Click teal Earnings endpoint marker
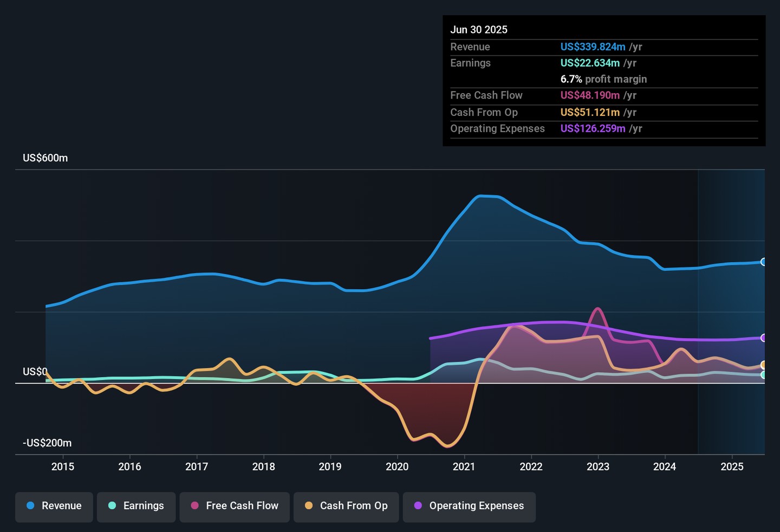 click(764, 375)
